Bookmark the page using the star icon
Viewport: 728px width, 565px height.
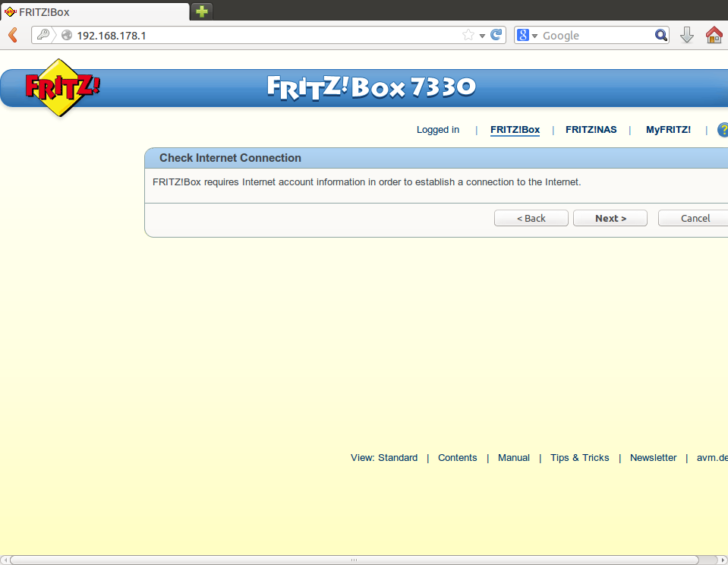pos(468,35)
